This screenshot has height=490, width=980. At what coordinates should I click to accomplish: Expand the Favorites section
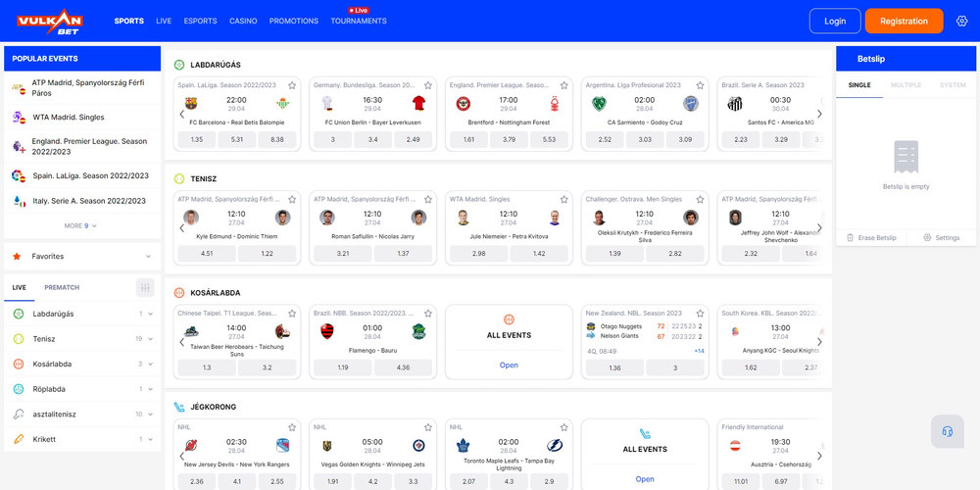click(x=148, y=257)
